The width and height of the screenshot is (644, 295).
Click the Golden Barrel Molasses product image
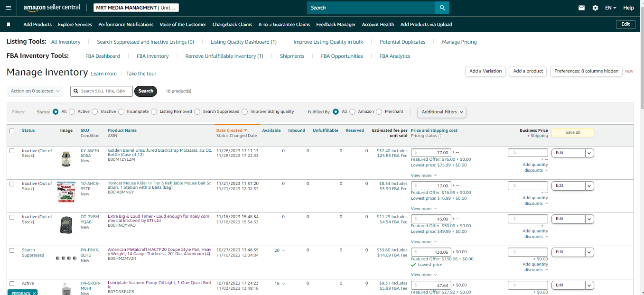66,158
